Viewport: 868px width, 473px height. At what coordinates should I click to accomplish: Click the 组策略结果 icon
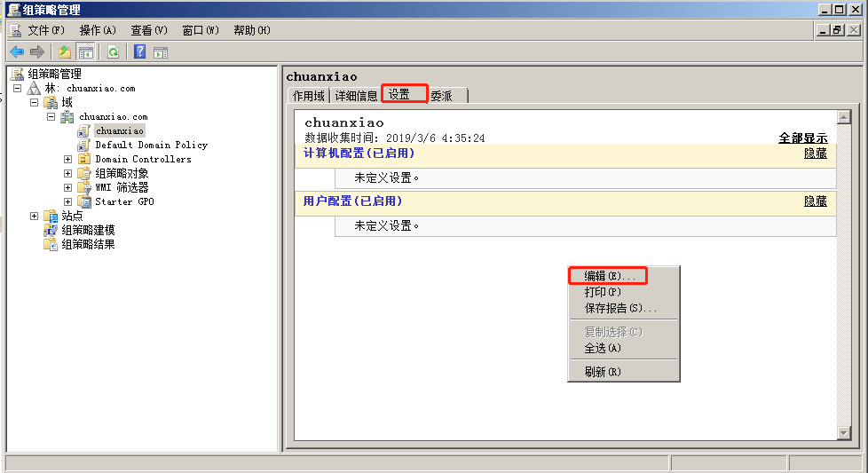pyautogui.click(x=51, y=245)
